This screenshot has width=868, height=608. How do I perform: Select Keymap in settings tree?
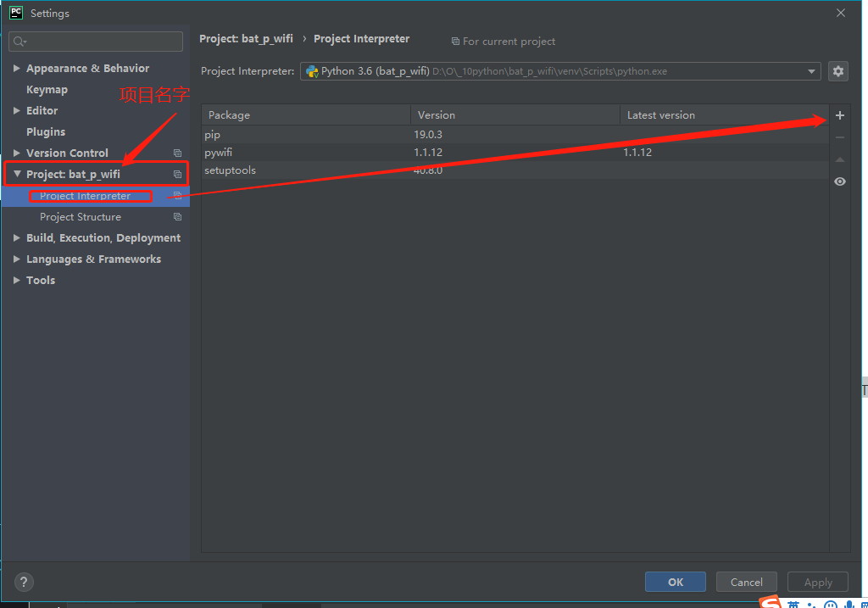(x=47, y=90)
